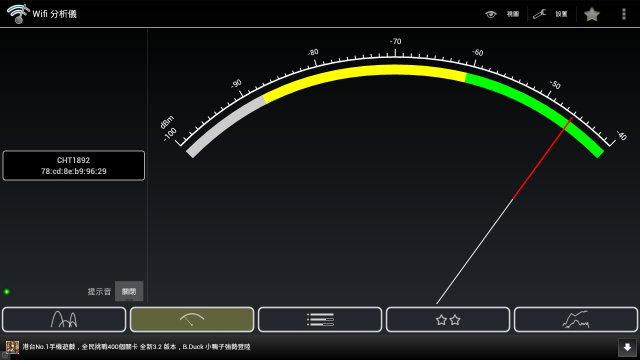
Task: Select the CHT1892 access point box
Action: click(73, 165)
